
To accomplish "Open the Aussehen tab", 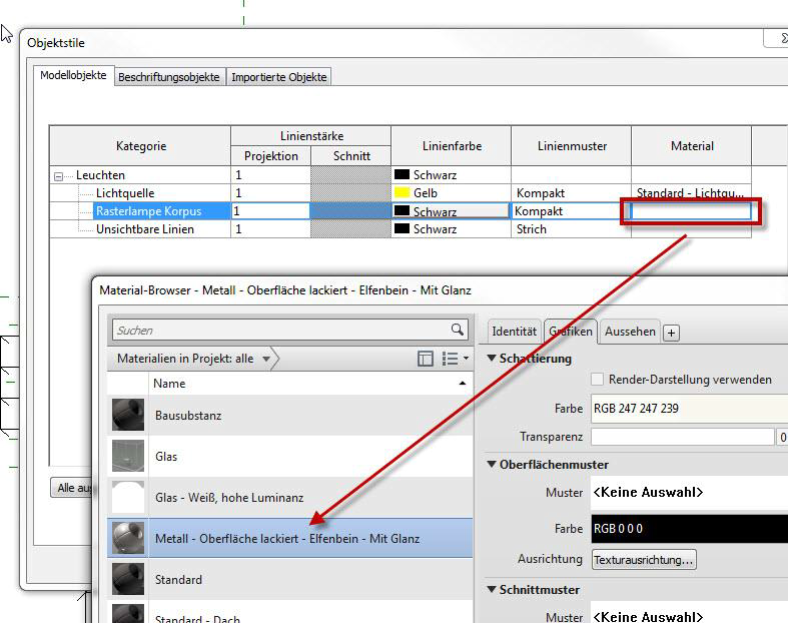I will 631,332.
